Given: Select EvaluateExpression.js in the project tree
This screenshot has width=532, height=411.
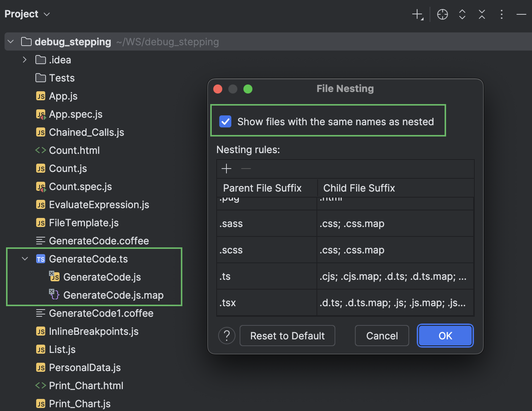Looking at the screenshot, I should 99,205.
